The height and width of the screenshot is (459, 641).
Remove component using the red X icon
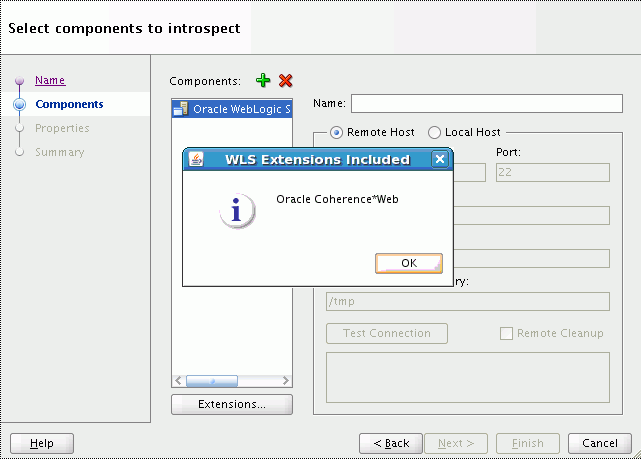(285, 80)
